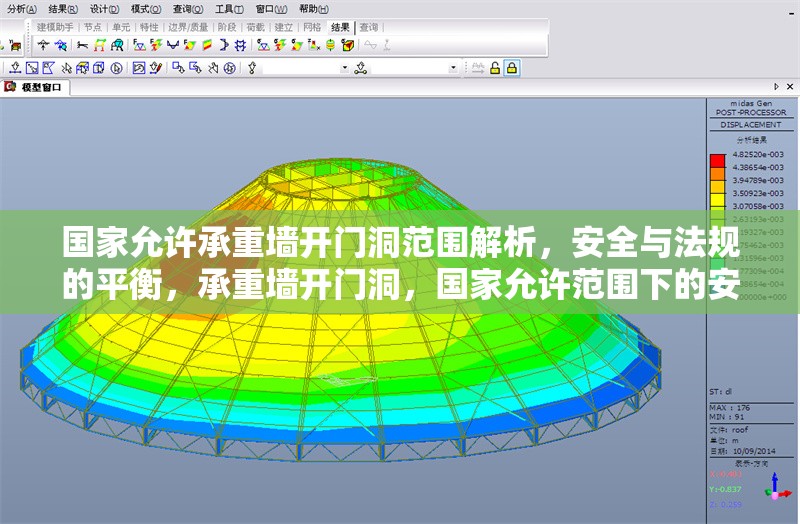Select the black Deformed Shape icon

click(82, 45)
